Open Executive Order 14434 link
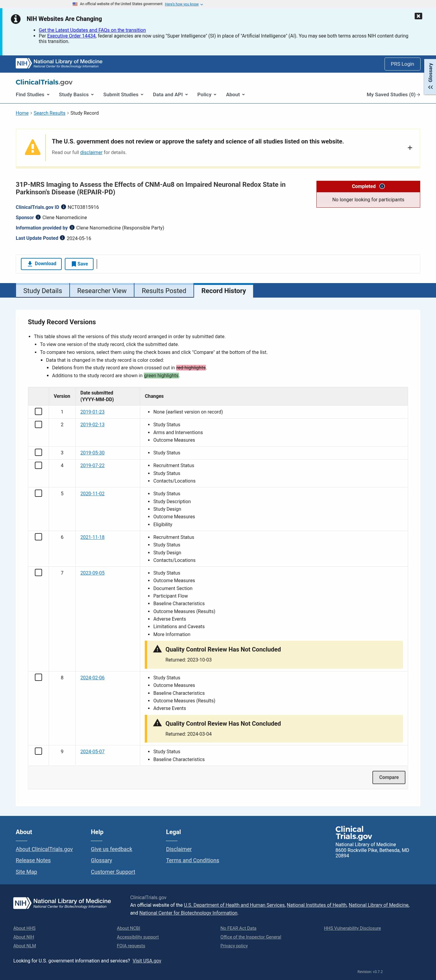Image resolution: width=436 pixels, height=980 pixels. pos(71,36)
